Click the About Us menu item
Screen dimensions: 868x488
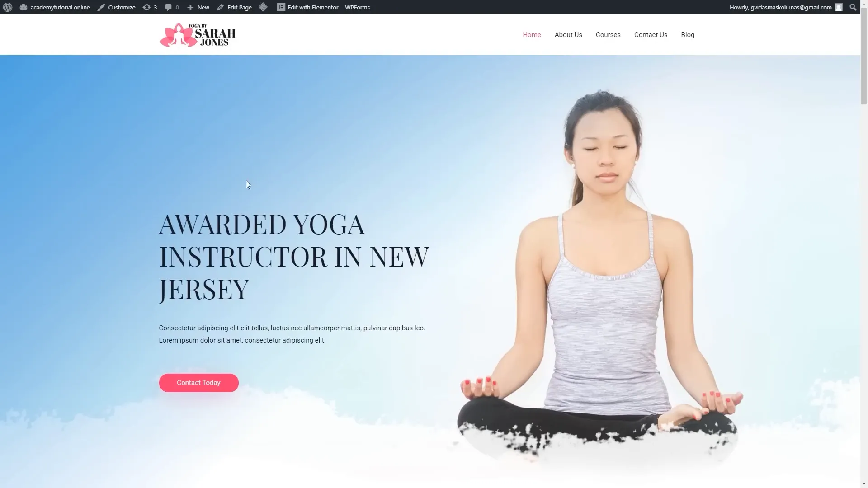pyautogui.click(x=568, y=34)
